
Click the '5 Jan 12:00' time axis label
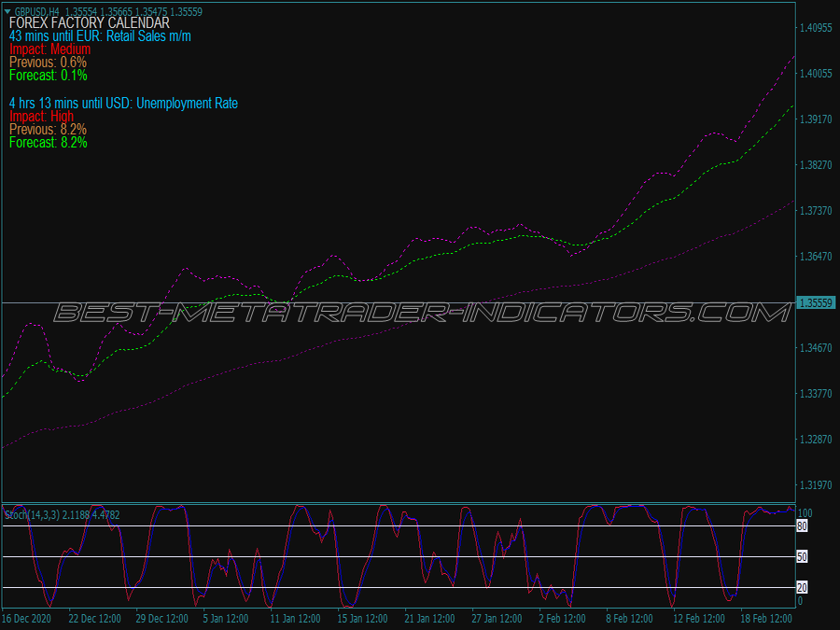226,619
